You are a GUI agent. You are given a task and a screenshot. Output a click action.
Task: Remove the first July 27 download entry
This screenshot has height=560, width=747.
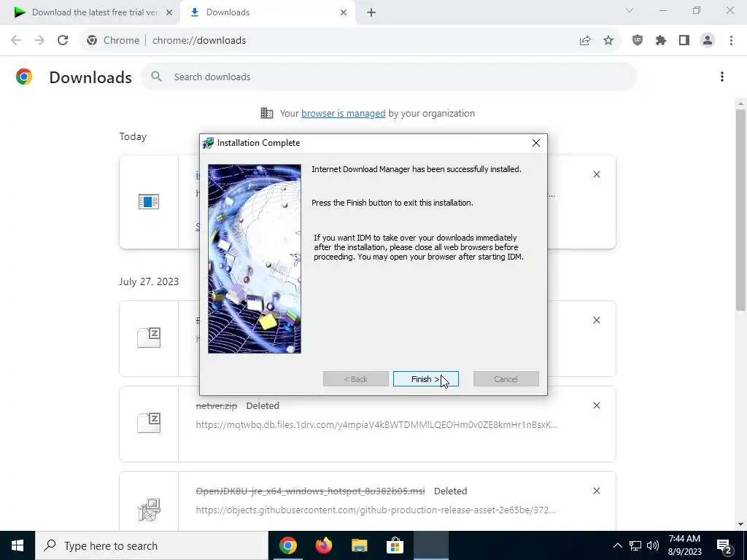[x=597, y=320]
